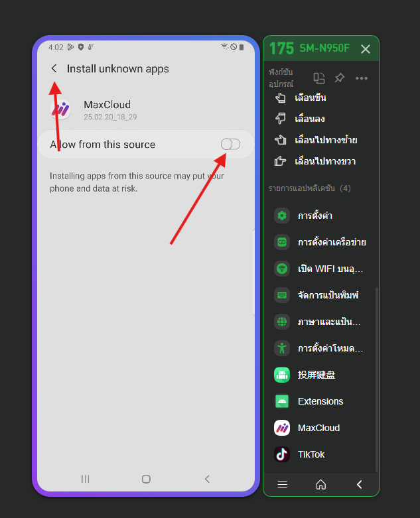
Task: Open การตั้งค่าเครือข่าย network settings
Action: click(x=320, y=242)
